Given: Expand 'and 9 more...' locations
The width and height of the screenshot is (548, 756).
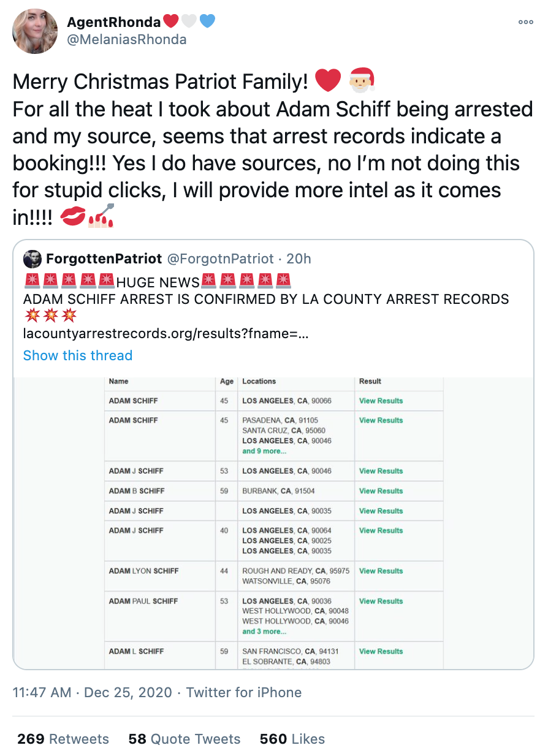Looking at the screenshot, I should (264, 451).
